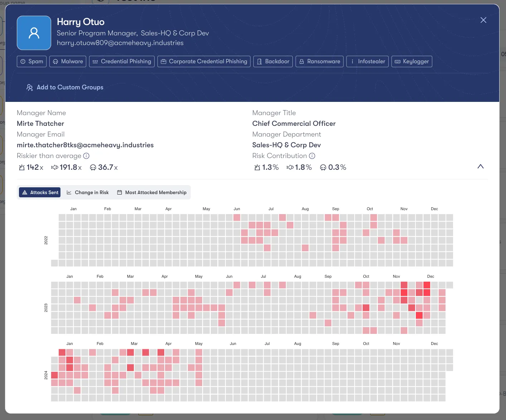Toggle the Spam threat filter

(x=31, y=61)
